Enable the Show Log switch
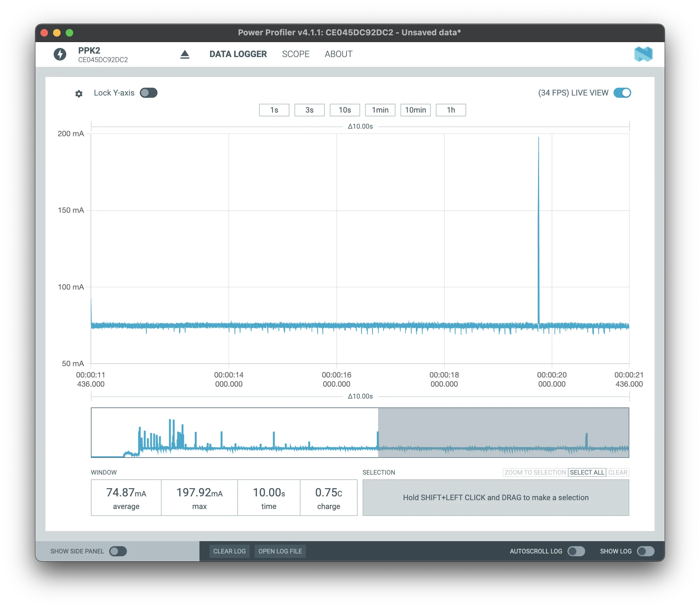This screenshot has width=700, height=608. 645,551
